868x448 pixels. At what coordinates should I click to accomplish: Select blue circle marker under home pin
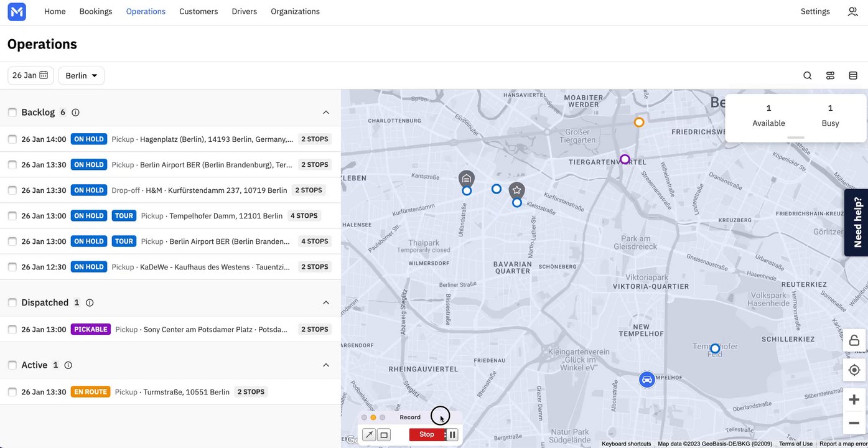[467, 191]
